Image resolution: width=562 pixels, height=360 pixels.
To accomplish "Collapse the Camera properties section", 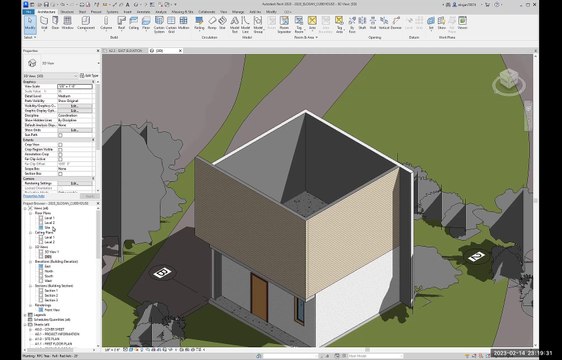I will tap(93, 179).
